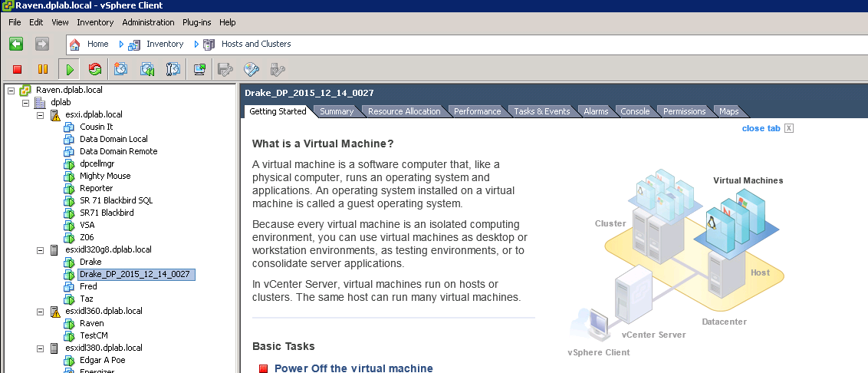Expand the Home breadcrumb arrow

[x=121, y=45]
